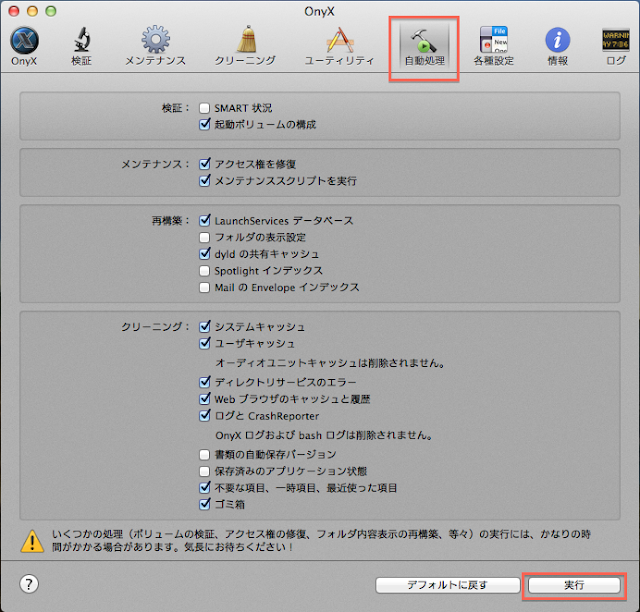Viewport: 640px width, 612px height.
Task: Uncheck 起動ボリュームの構成
Action: click(204, 124)
